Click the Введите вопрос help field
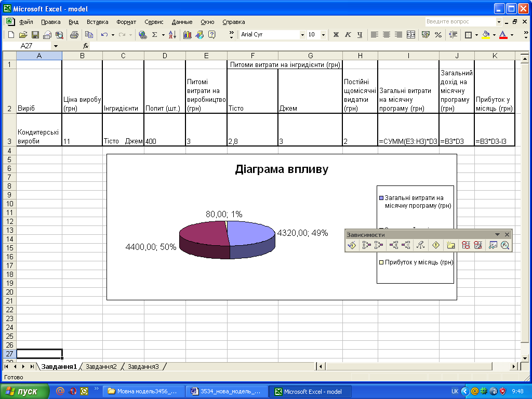The height and width of the screenshot is (399, 532). 460,21
